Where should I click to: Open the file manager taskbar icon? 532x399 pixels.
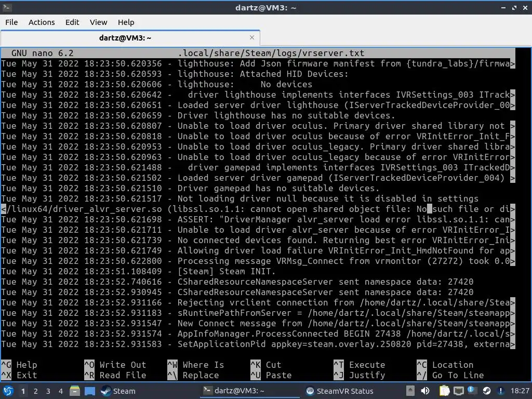(x=75, y=391)
